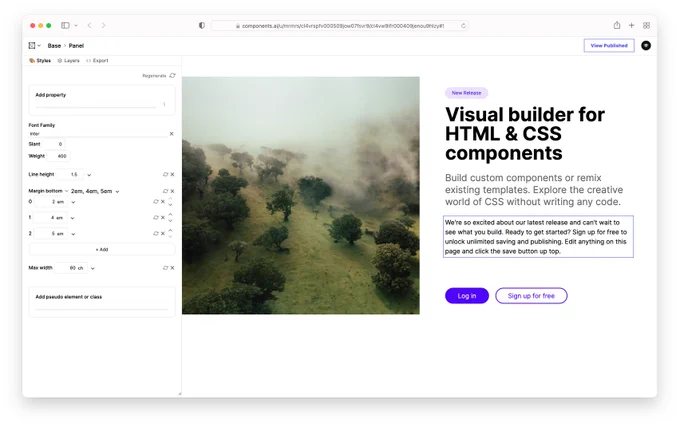Regenerate the Max width value
This screenshot has width=680, height=427.
click(165, 268)
